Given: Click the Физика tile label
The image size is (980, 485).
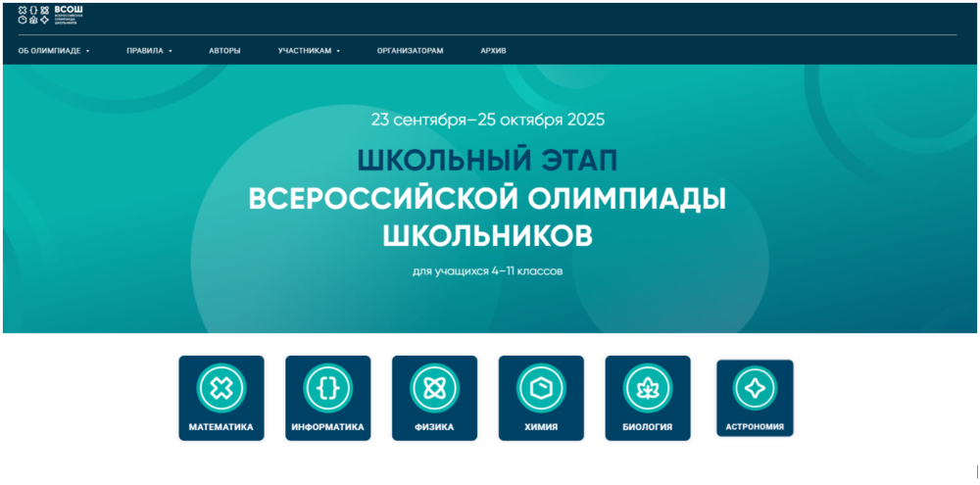Looking at the screenshot, I should (x=434, y=427).
